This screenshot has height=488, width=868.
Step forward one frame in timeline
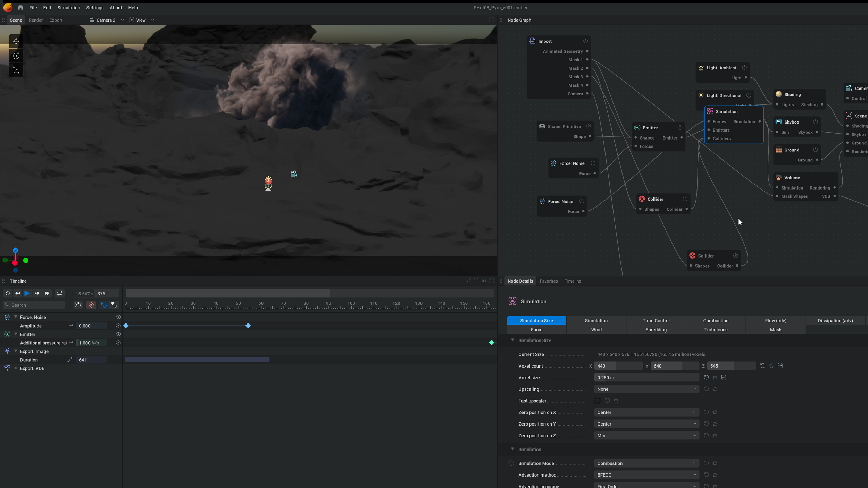coord(37,293)
